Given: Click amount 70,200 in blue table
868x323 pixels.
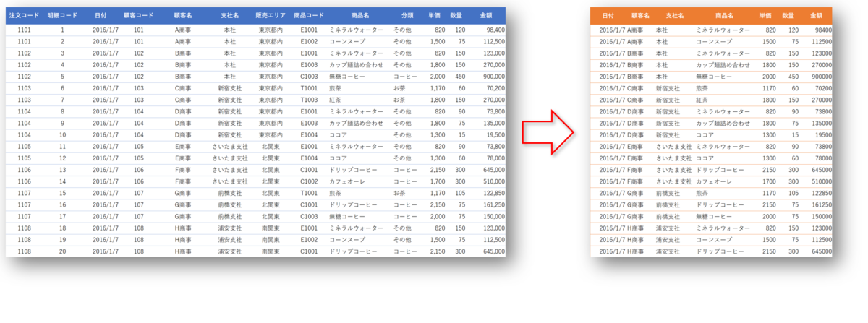Looking at the screenshot, I should [495, 87].
